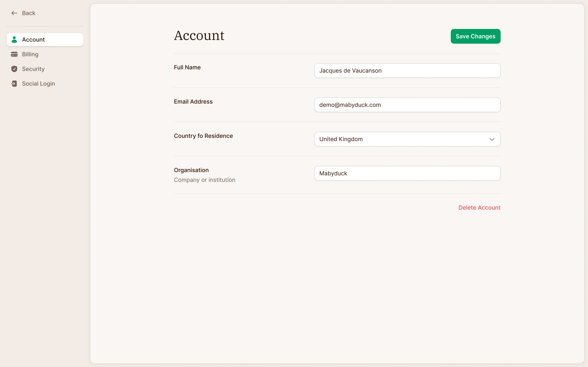Screen dimensions: 588x367
Task: Select the Organisation text field
Action: 408,173
